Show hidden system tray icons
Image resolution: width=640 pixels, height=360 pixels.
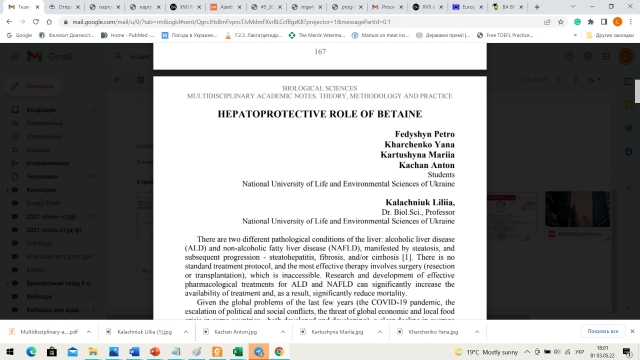(x=527, y=352)
